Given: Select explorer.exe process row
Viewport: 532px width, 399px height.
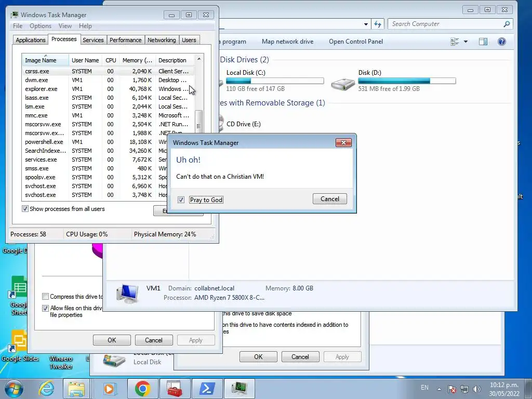Looking at the screenshot, I should coord(108,89).
